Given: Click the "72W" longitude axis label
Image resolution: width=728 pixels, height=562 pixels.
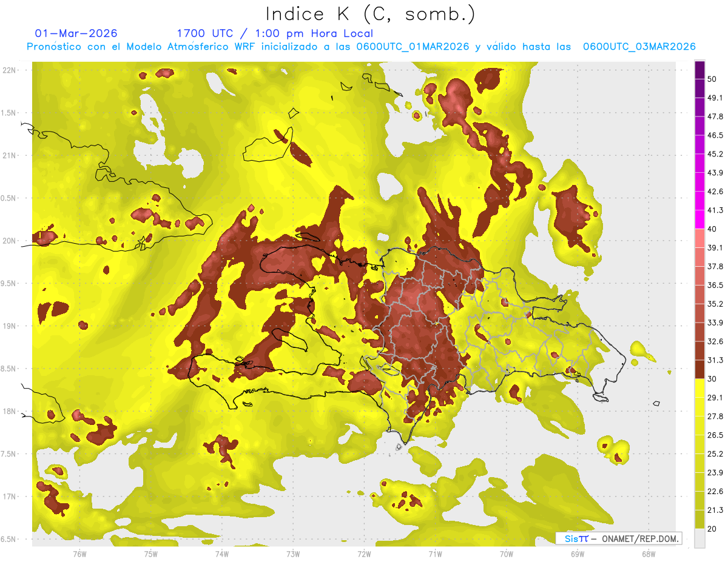Looking at the screenshot, I should coord(364,554).
